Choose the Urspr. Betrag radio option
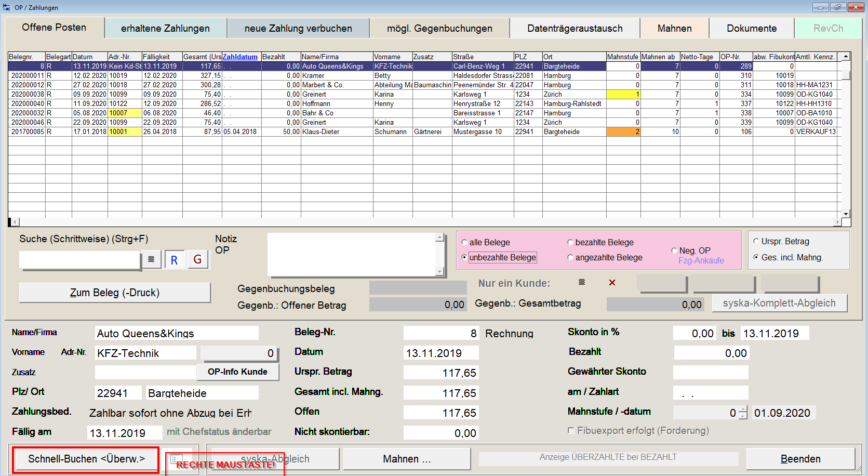The image size is (868, 476). (756, 241)
